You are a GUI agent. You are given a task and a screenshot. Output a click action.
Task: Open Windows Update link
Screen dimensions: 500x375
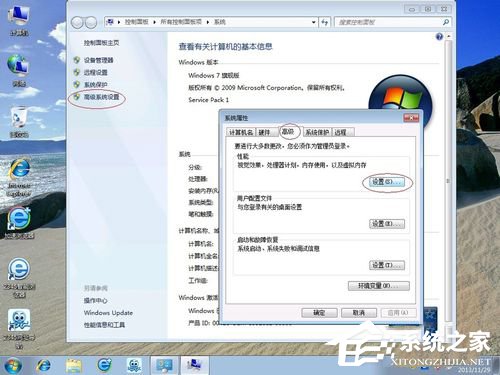tap(108, 313)
